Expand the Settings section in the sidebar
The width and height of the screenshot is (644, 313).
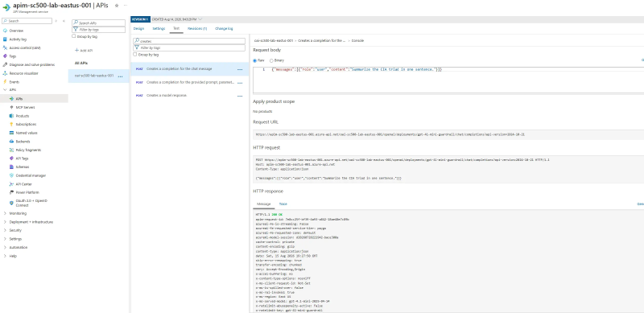coord(5,239)
